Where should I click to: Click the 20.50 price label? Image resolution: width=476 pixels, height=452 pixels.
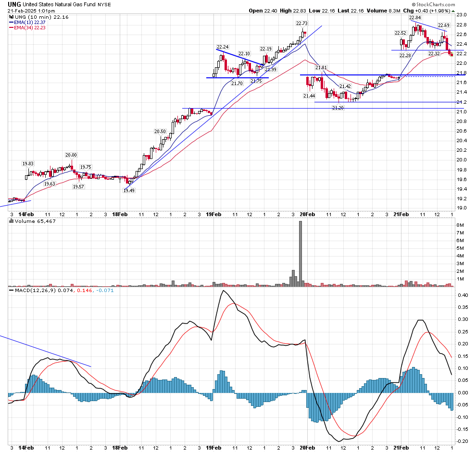click(160, 131)
